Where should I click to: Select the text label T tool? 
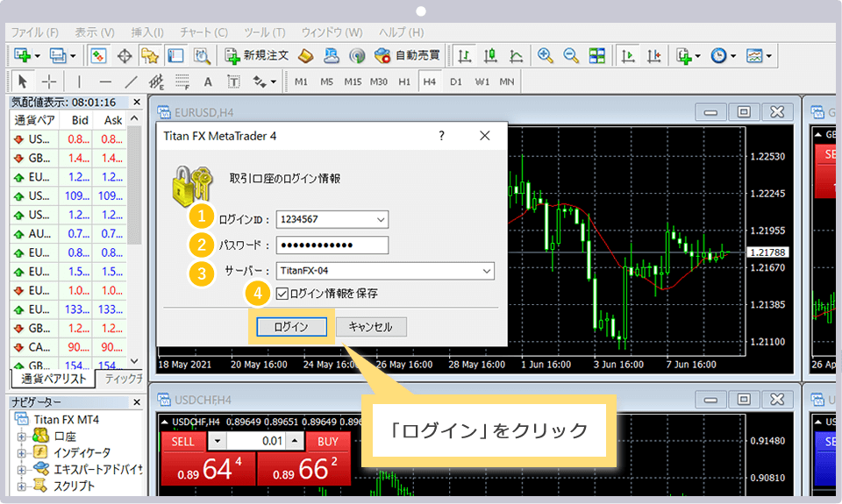click(233, 82)
